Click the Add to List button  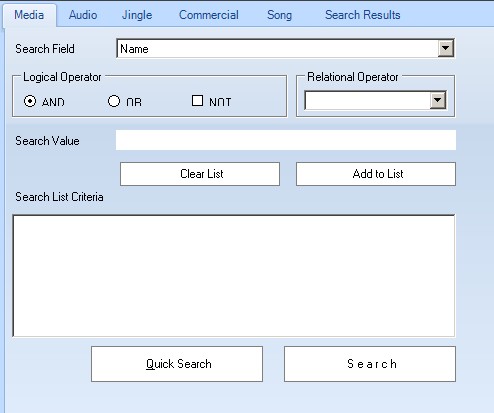[x=376, y=174]
